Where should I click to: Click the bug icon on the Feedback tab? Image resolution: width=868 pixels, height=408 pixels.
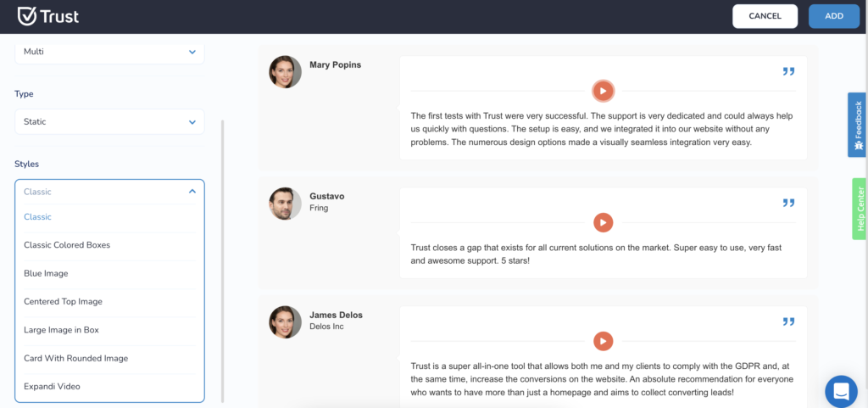click(858, 146)
